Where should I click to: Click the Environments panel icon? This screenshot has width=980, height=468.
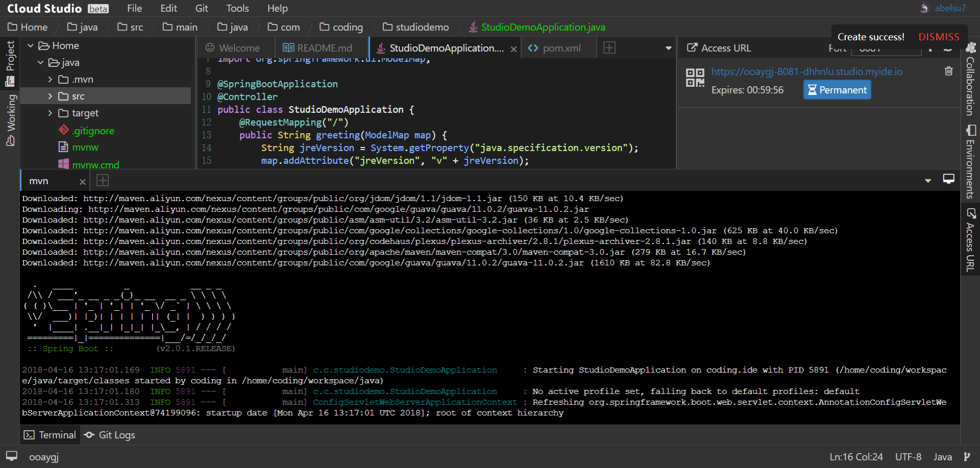[x=970, y=131]
